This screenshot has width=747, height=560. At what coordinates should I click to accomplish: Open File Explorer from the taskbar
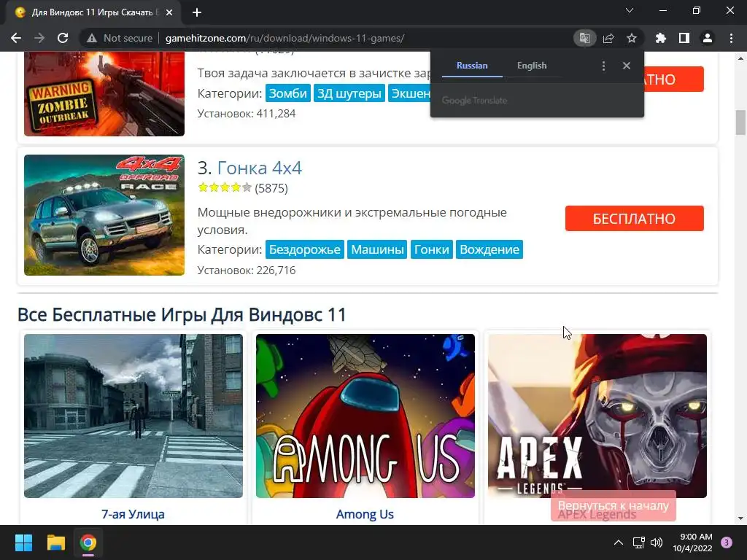click(x=55, y=542)
